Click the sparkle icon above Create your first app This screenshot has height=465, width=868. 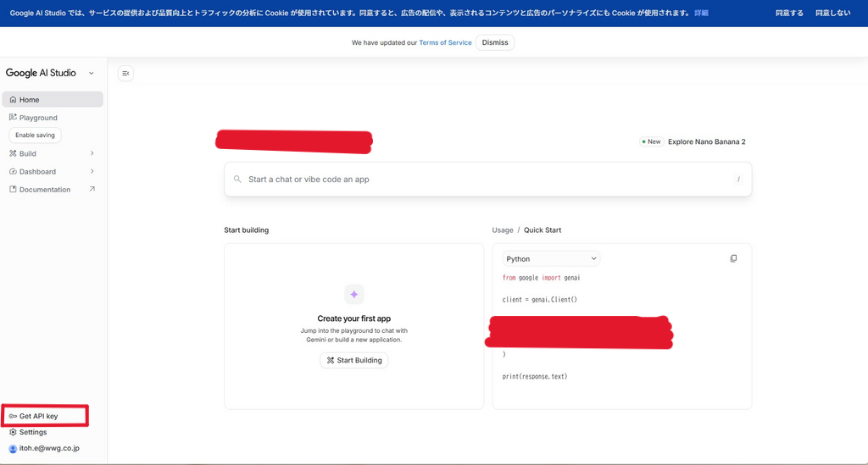click(353, 295)
